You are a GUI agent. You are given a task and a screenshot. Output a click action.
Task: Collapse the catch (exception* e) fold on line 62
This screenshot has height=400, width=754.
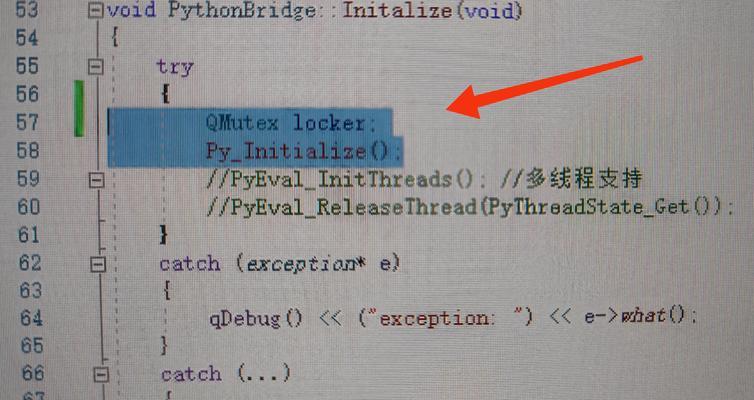(x=98, y=264)
